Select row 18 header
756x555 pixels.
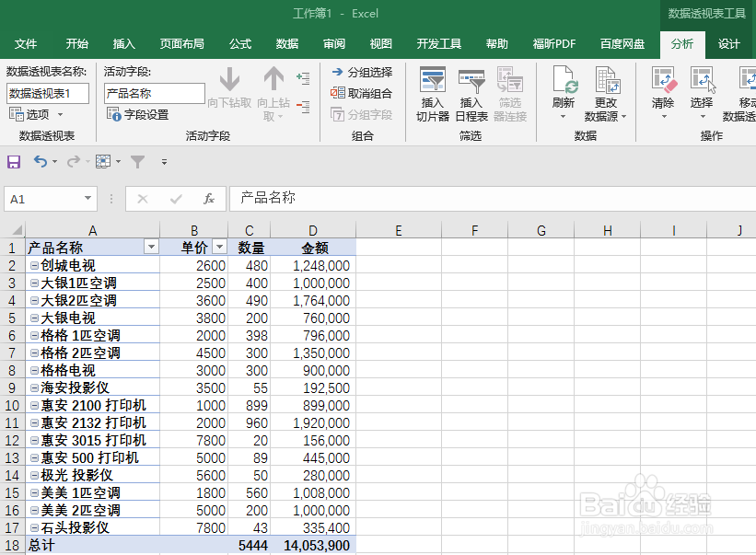click(12, 546)
